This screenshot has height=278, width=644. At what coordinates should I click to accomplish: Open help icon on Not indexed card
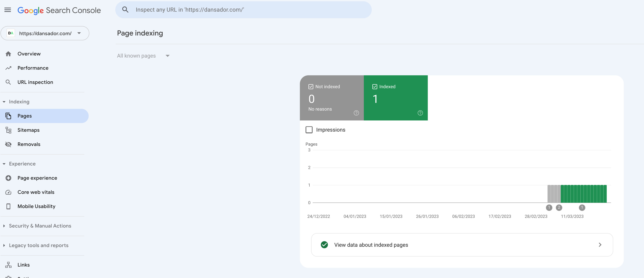click(356, 113)
